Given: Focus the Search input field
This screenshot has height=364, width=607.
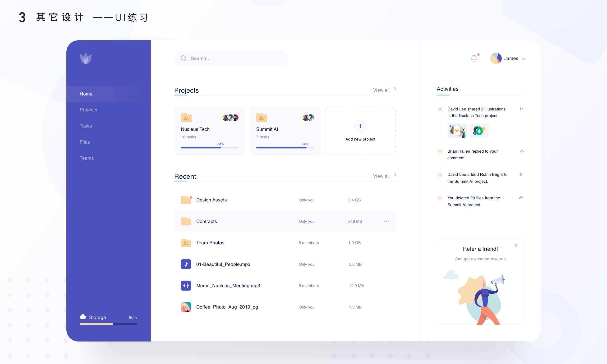Looking at the screenshot, I should [x=231, y=58].
